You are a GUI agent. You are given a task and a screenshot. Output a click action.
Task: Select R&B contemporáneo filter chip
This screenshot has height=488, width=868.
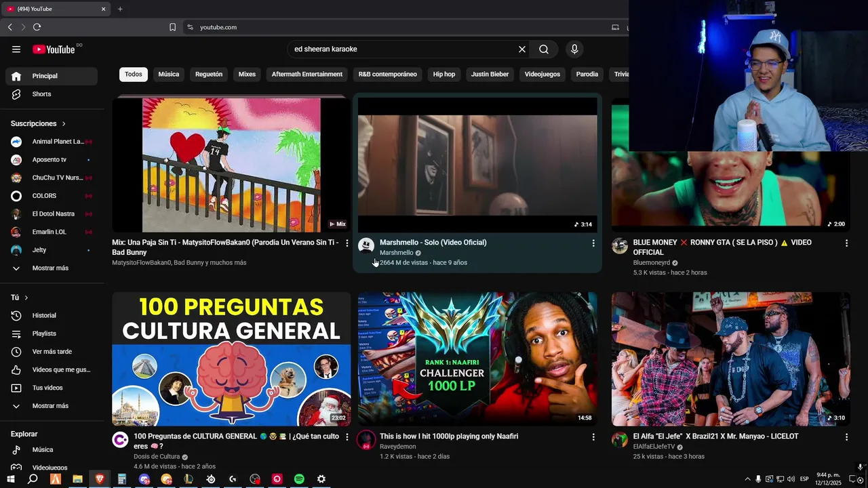point(388,75)
